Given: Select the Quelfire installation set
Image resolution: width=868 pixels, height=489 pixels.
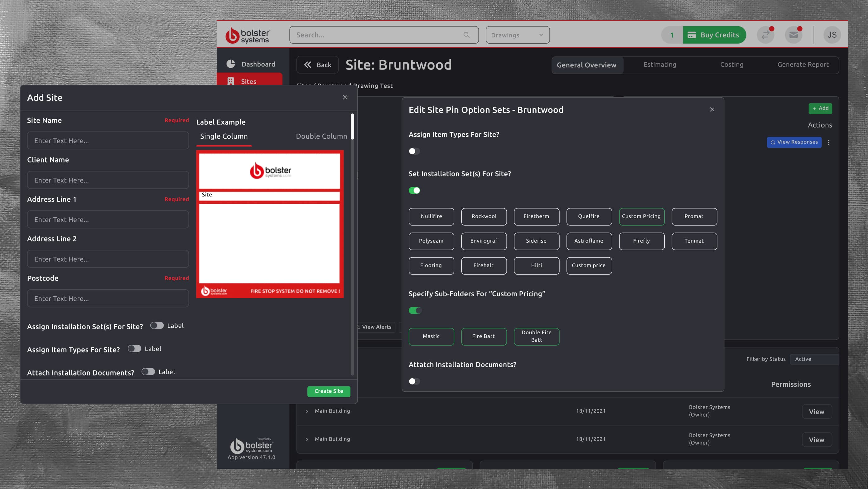Looking at the screenshot, I should [589, 216].
